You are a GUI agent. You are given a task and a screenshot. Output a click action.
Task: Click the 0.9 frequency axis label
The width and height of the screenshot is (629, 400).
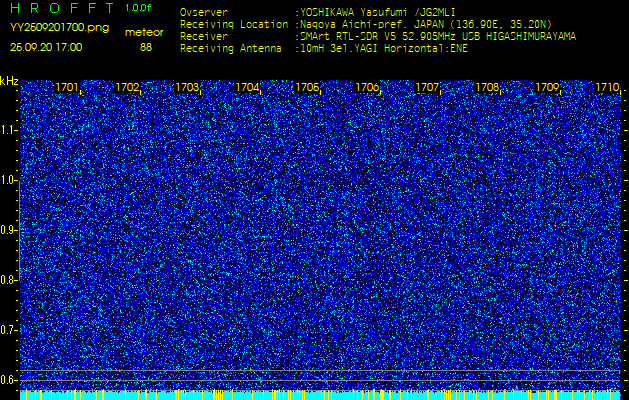pyautogui.click(x=9, y=230)
